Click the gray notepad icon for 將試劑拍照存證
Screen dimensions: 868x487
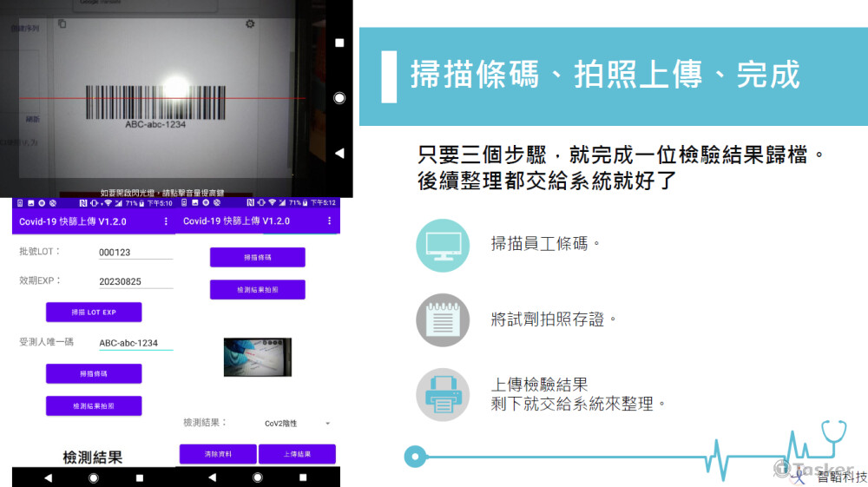(443, 319)
